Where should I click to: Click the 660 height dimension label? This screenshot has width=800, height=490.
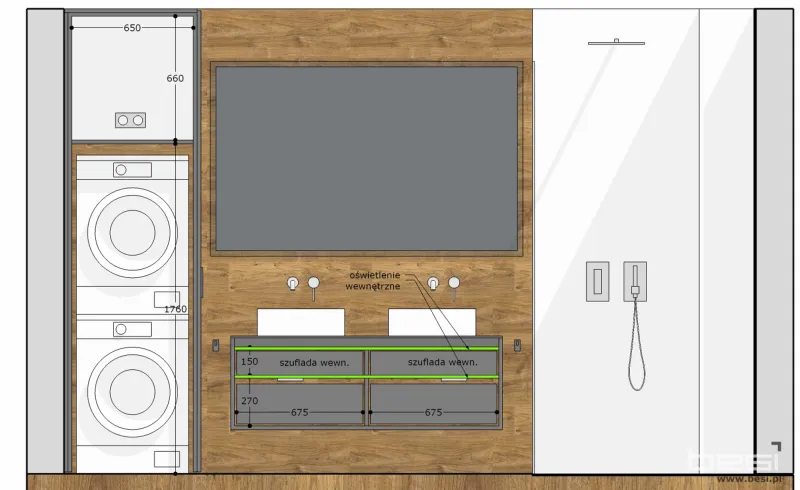click(x=175, y=78)
